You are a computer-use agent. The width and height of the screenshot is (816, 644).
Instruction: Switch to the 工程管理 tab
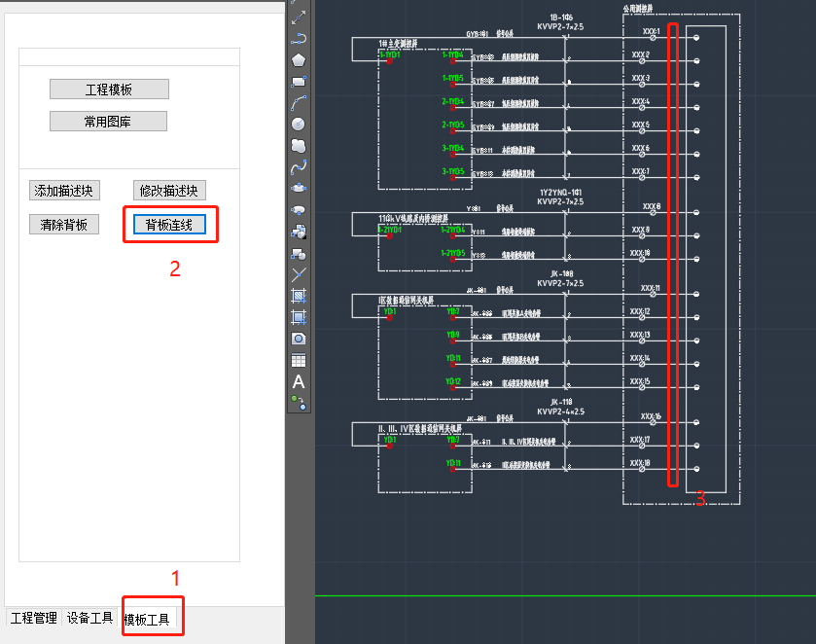click(x=34, y=619)
